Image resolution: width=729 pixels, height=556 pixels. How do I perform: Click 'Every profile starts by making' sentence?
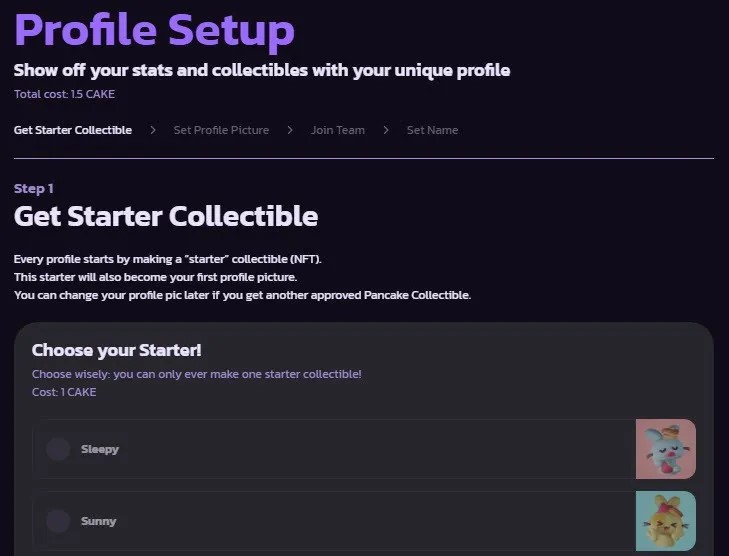tap(168, 259)
